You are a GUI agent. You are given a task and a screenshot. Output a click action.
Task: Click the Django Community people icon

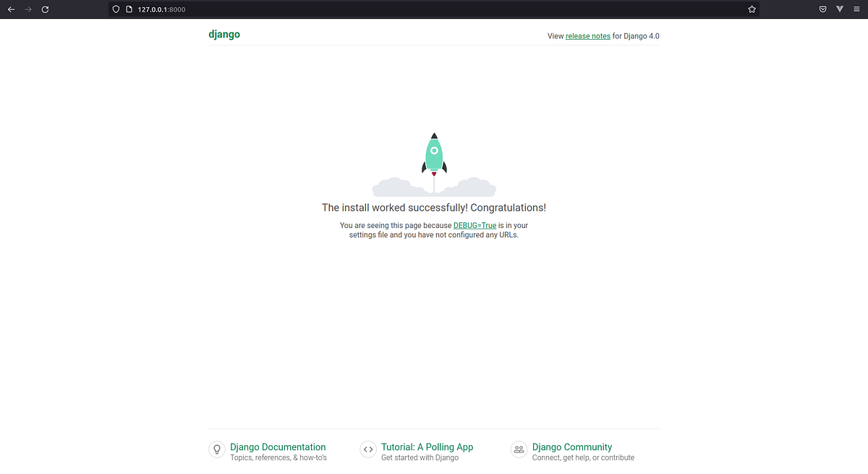click(x=519, y=449)
